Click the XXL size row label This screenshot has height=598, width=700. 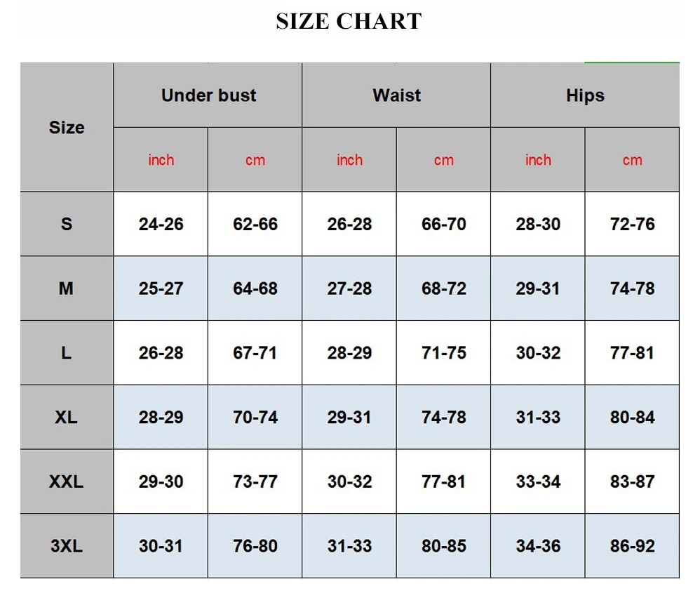click(x=67, y=481)
